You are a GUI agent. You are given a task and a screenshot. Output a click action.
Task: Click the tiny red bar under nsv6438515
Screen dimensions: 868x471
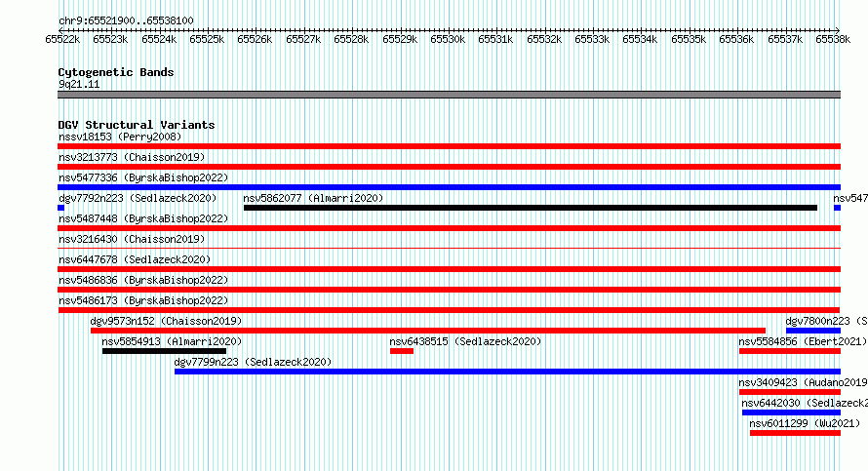[x=402, y=351]
